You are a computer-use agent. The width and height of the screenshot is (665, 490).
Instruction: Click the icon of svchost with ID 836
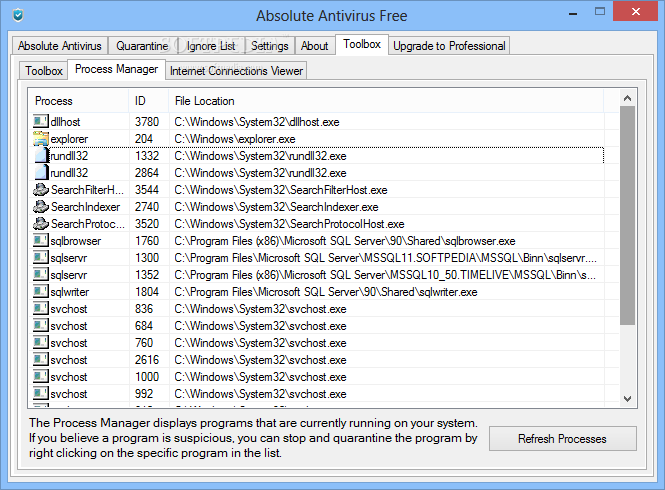pos(41,308)
